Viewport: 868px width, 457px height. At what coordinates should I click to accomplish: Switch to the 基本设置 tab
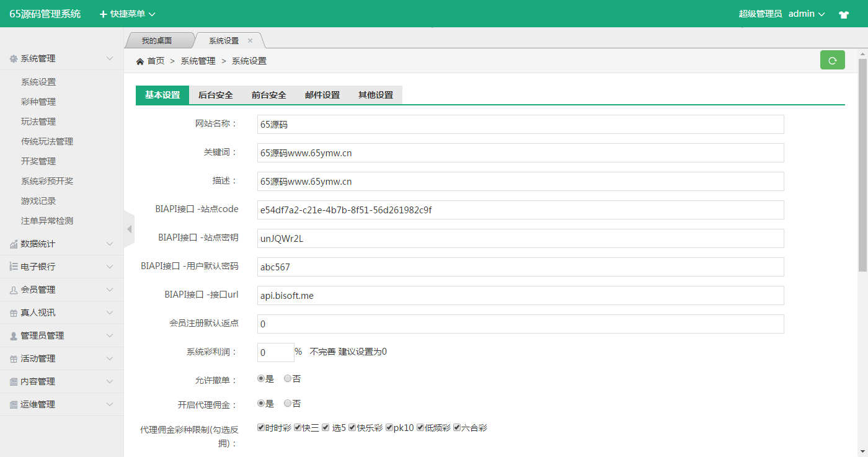[x=162, y=95]
